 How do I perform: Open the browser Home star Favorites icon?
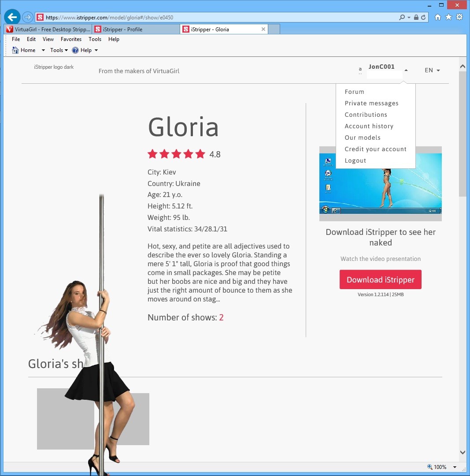click(448, 17)
